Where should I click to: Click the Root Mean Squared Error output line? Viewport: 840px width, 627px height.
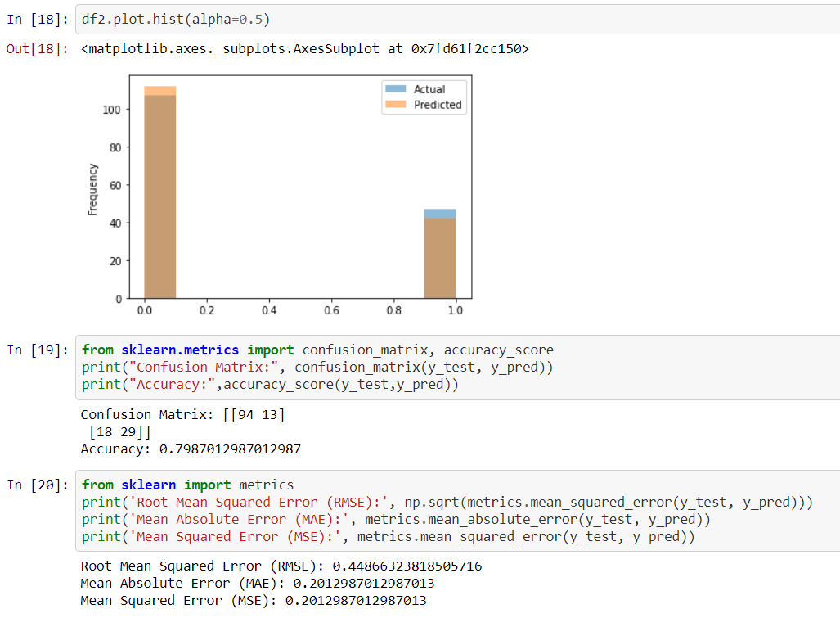[x=281, y=566]
